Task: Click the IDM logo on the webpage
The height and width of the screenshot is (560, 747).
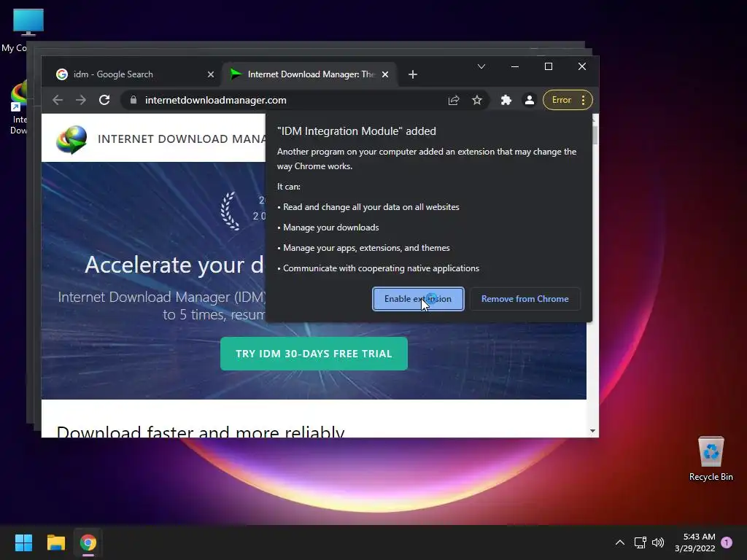Action: coord(71,139)
